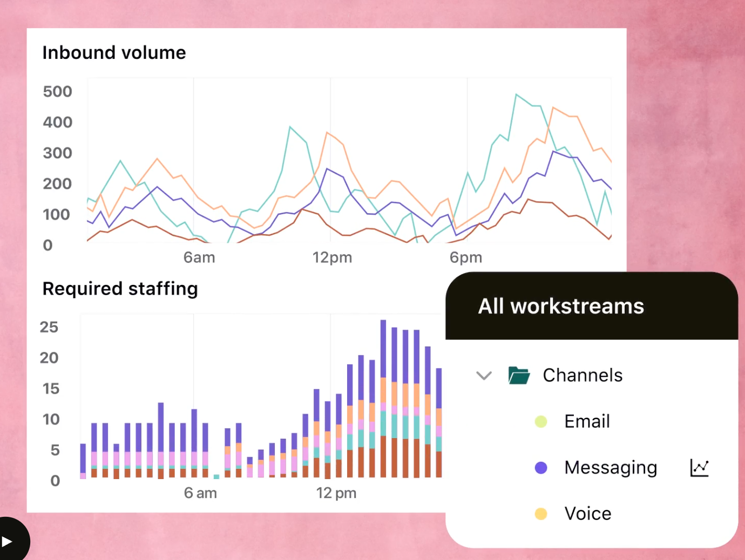Click the Channels label
The height and width of the screenshot is (560, 745).
coord(583,375)
